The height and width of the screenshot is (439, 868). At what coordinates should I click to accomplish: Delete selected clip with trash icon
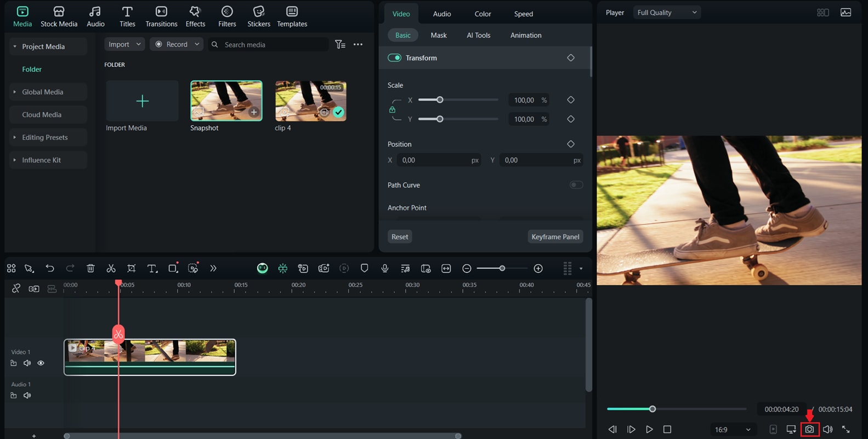click(x=90, y=268)
